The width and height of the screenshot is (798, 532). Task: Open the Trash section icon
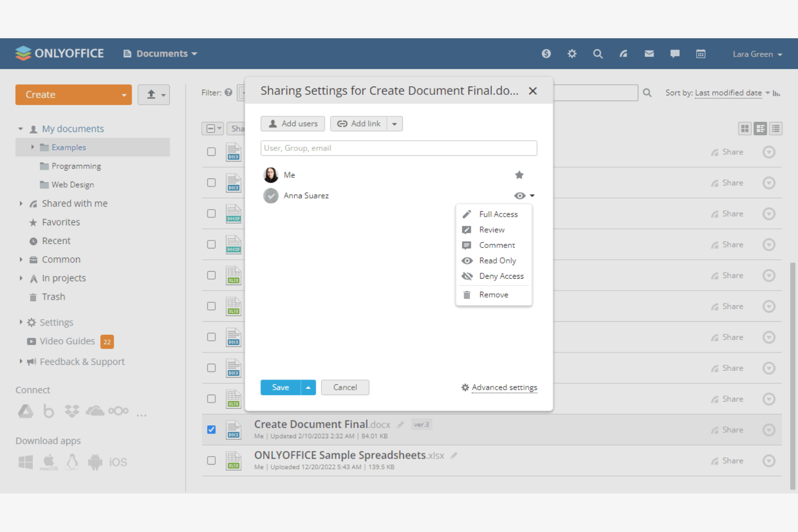(33, 297)
